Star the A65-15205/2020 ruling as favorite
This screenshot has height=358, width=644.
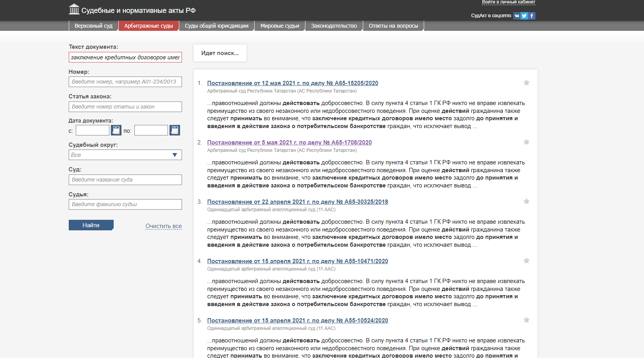tap(526, 83)
